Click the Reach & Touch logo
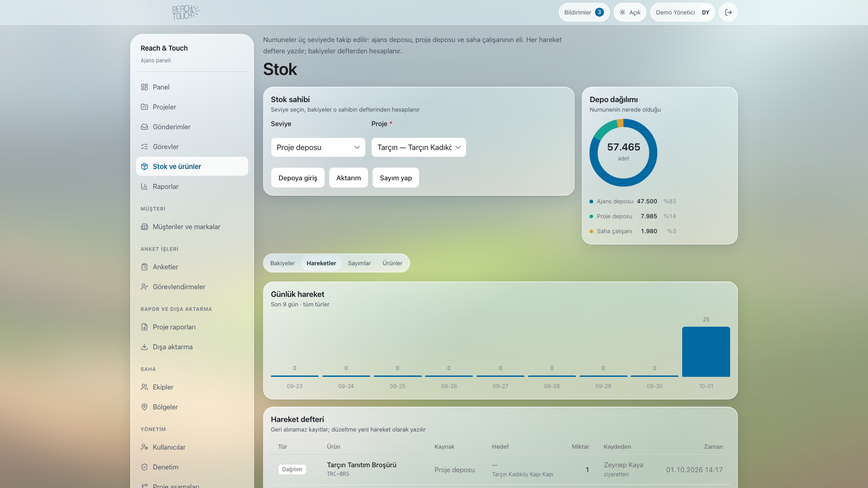This screenshot has width=868, height=488. pyautogui.click(x=186, y=12)
